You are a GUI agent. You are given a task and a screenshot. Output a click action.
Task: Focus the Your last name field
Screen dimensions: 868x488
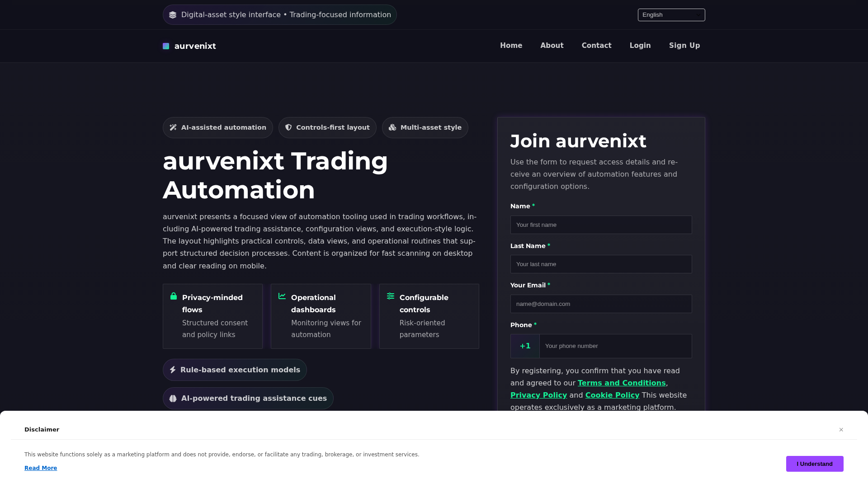coord(601,264)
